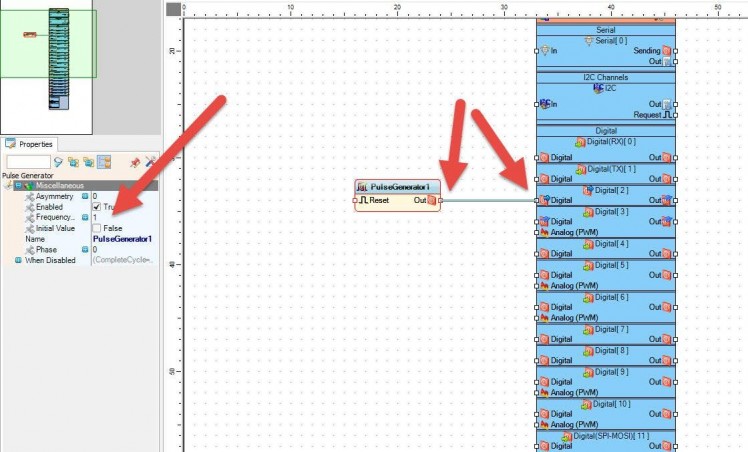Click the Digital[4] Out pin icon
The image size is (748, 452).
click(666, 254)
